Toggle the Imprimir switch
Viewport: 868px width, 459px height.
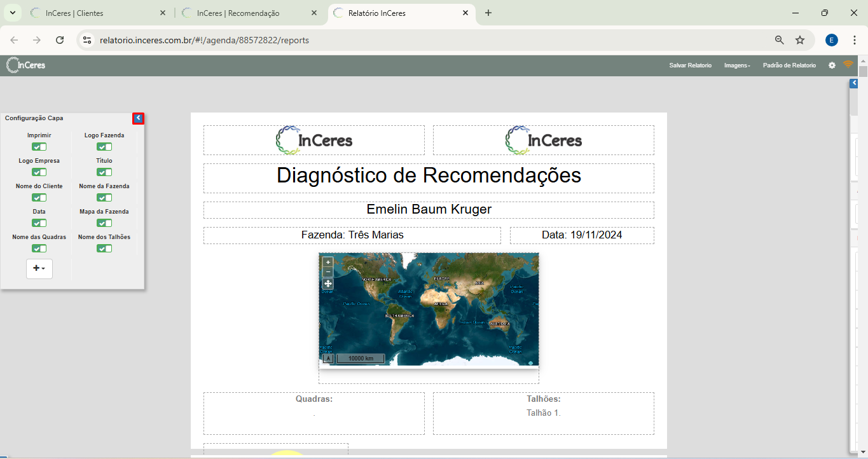pos(39,147)
